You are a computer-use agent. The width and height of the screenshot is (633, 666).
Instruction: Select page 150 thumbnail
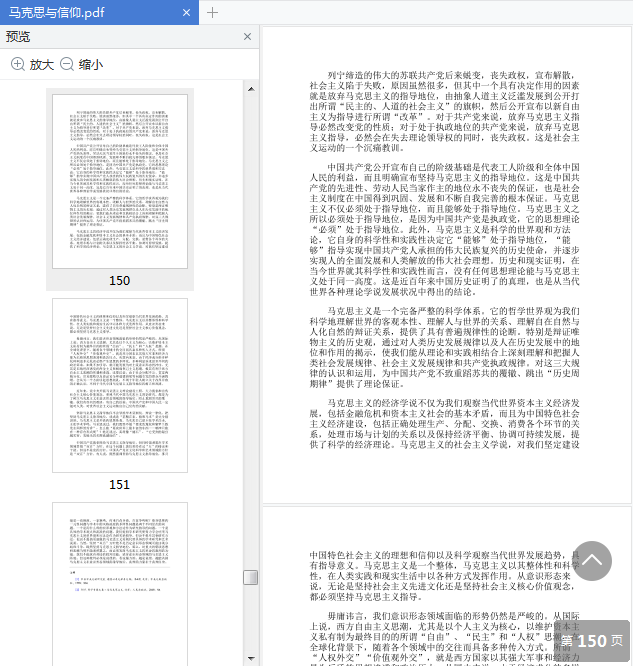pos(120,181)
